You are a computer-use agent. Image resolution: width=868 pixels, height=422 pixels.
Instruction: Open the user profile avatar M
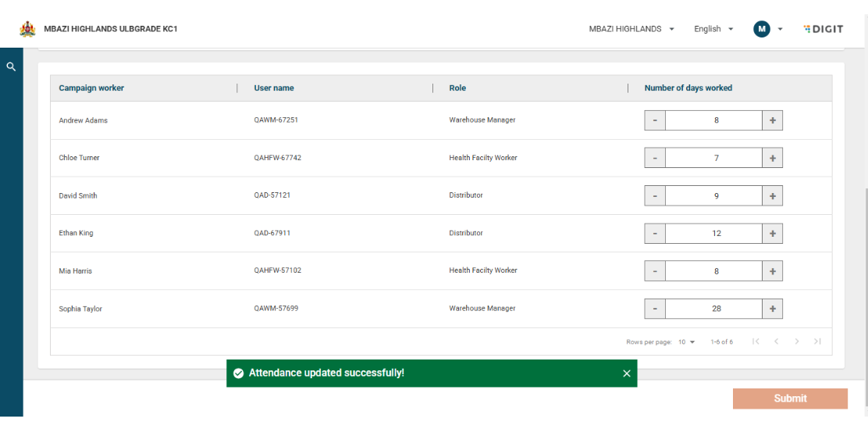pyautogui.click(x=761, y=29)
